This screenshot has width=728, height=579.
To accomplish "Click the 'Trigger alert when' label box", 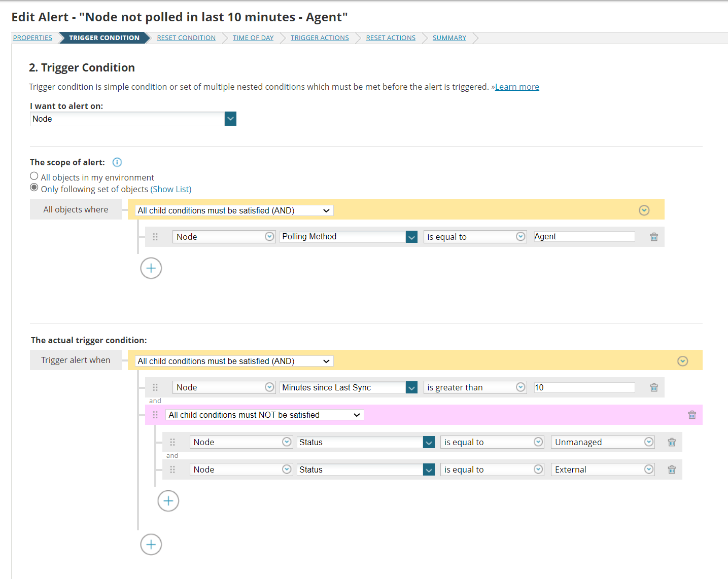I will click(76, 360).
